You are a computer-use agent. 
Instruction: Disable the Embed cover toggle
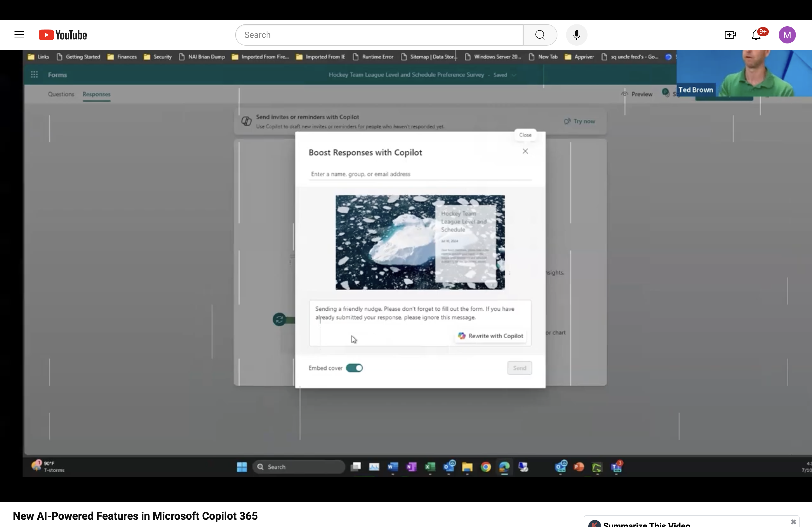pos(355,368)
